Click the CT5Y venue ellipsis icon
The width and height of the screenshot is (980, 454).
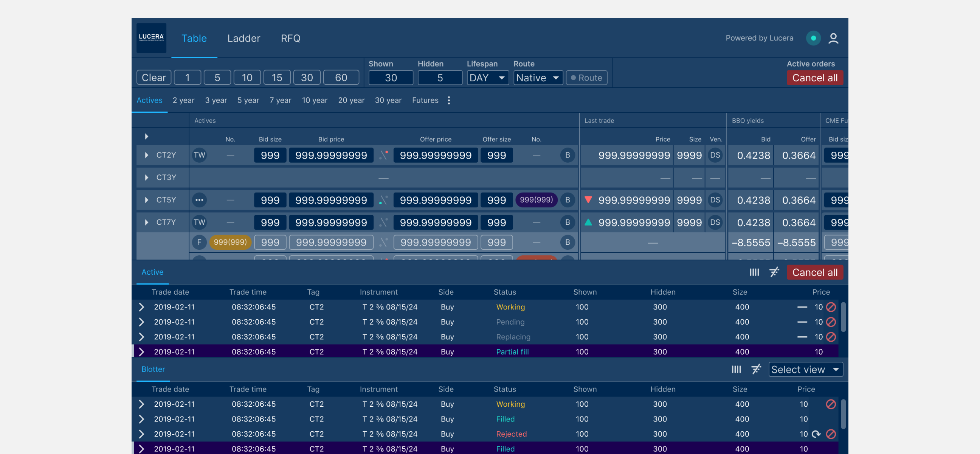tap(199, 200)
